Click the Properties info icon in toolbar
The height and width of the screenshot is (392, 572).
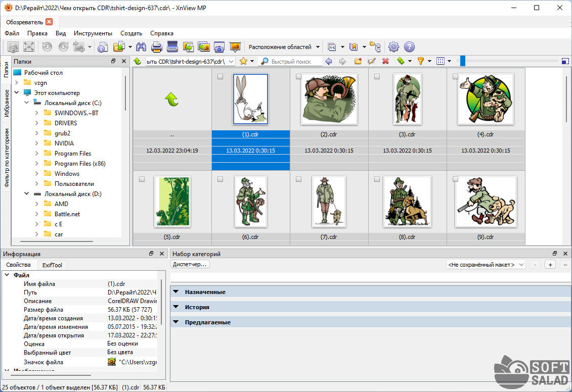pyautogui.click(x=103, y=46)
